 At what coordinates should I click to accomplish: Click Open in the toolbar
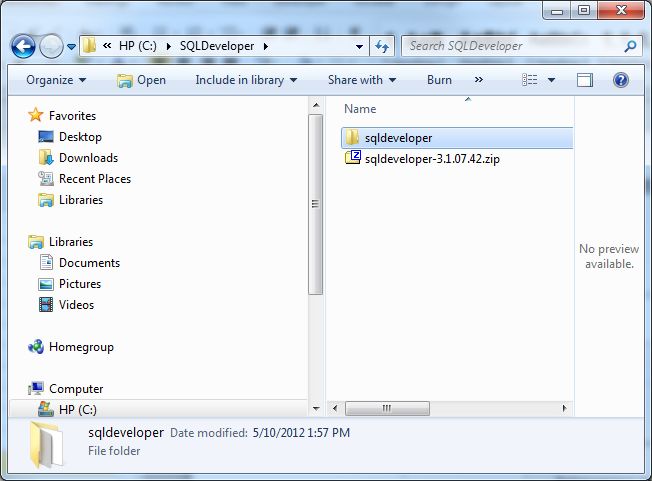pyautogui.click(x=141, y=80)
